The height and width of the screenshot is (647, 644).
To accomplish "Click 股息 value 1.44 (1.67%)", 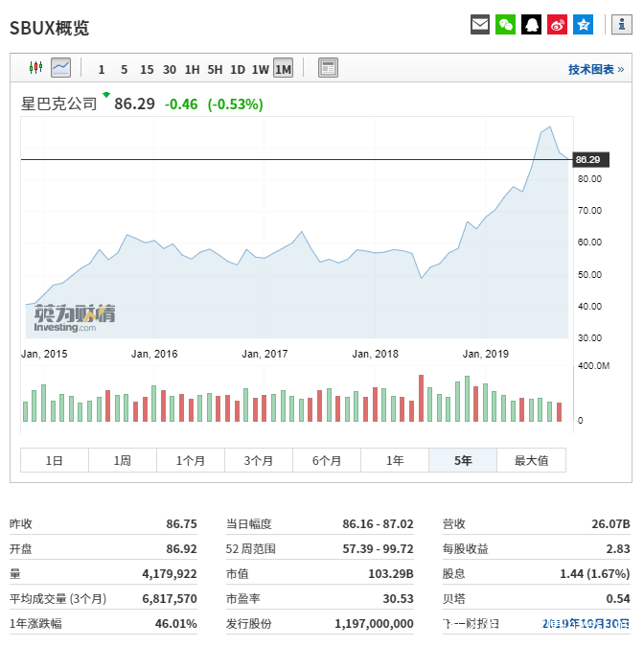I will pyautogui.click(x=595, y=573).
